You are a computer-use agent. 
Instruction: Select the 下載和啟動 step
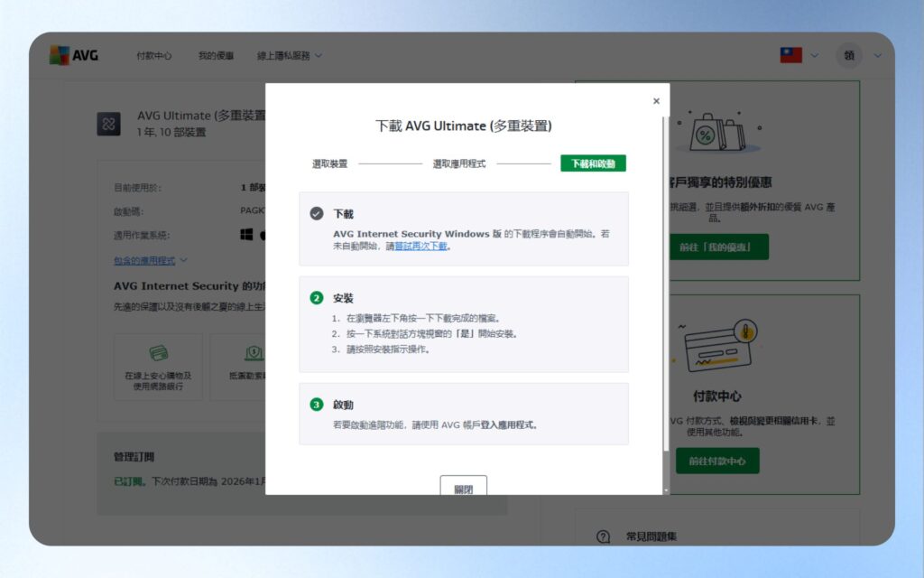pos(593,163)
